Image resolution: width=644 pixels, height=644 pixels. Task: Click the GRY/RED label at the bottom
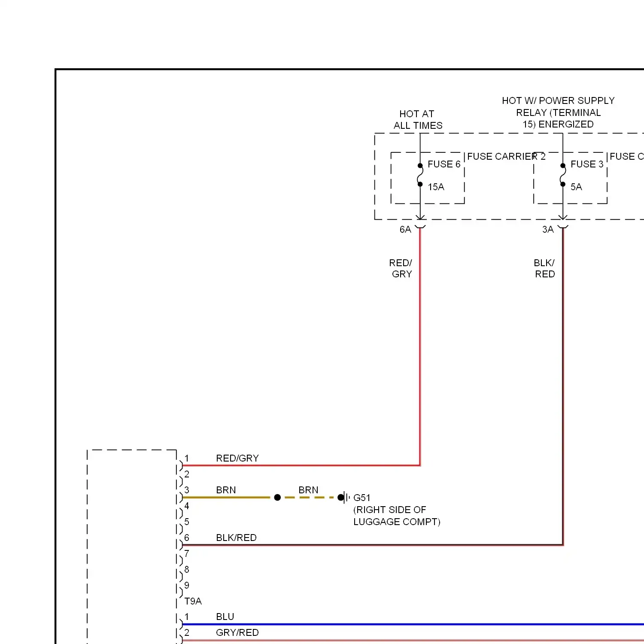coord(237,632)
